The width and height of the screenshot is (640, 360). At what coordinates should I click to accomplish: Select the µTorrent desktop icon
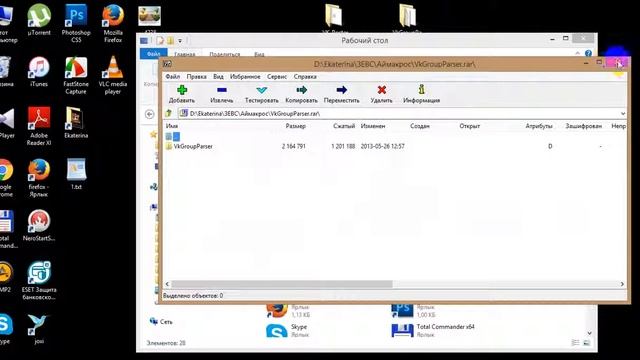(39, 20)
